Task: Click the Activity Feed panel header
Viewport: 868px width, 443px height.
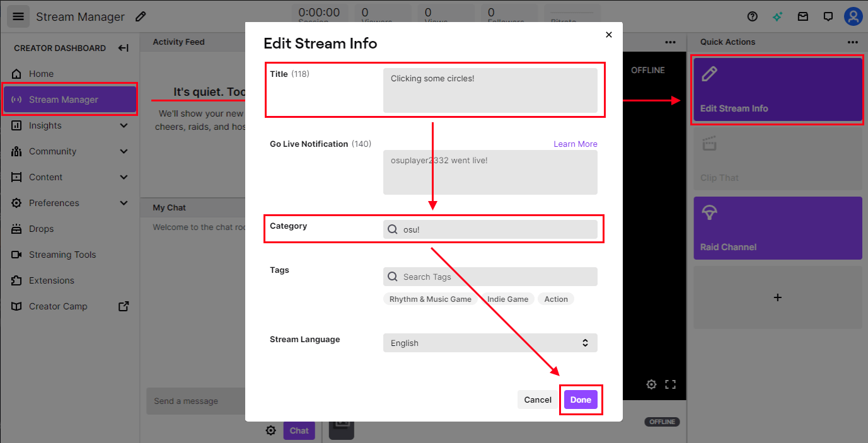Action: [x=178, y=42]
